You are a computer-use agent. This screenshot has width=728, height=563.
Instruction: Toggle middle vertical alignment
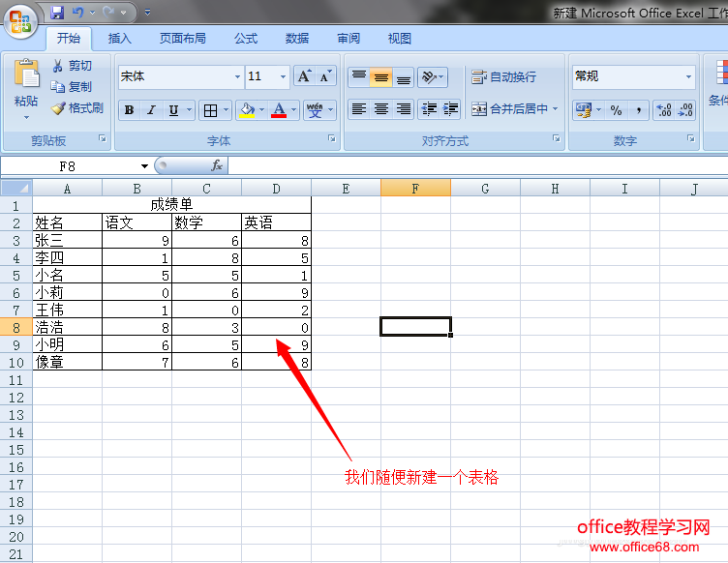(381, 77)
